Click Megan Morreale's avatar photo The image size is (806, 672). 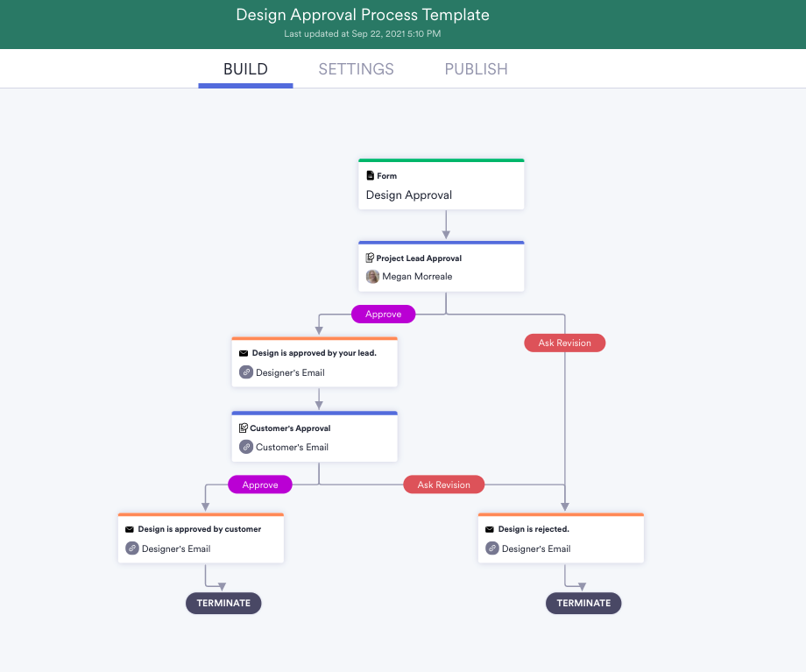[x=372, y=277]
